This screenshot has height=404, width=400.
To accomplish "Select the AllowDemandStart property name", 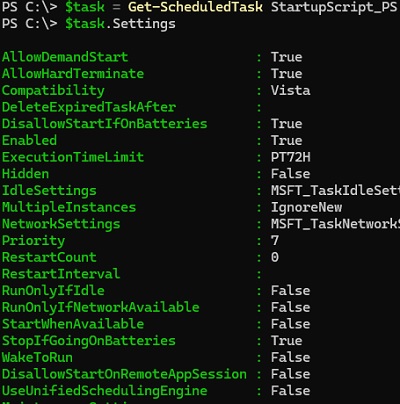I will point(65,57).
